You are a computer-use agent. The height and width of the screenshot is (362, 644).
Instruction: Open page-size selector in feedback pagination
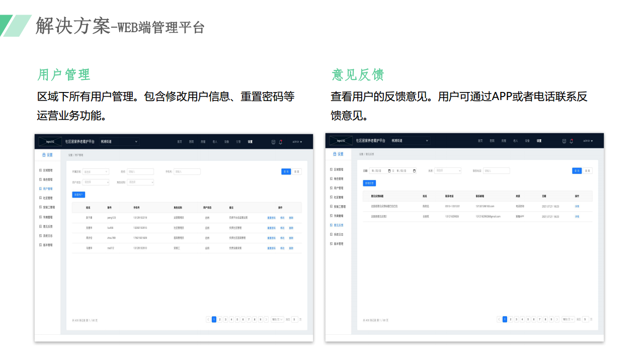(568, 319)
